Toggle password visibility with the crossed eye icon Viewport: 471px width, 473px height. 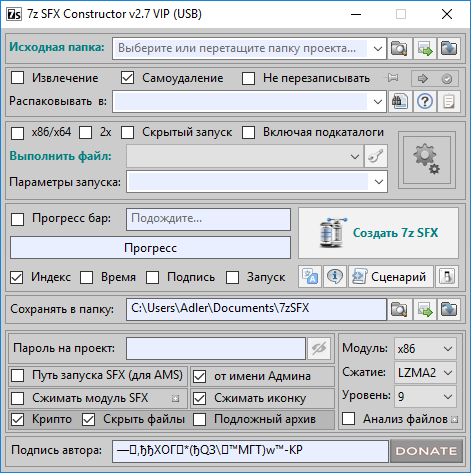tap(319, 348)
